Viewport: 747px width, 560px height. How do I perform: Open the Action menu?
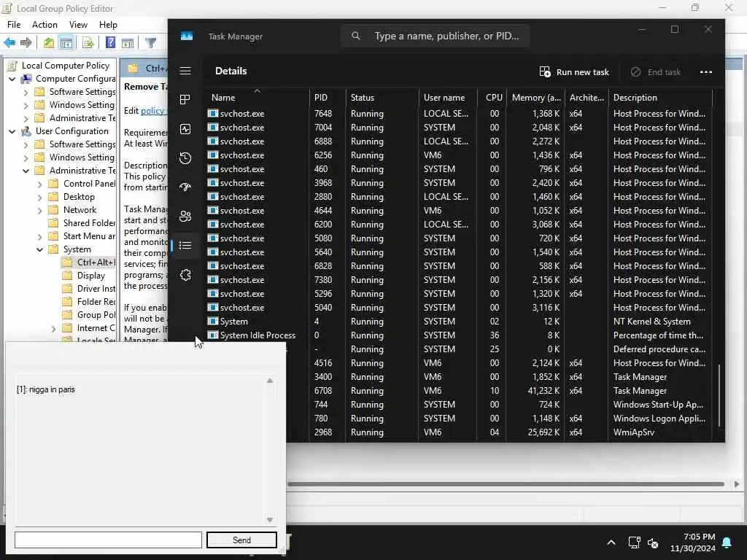44,24
